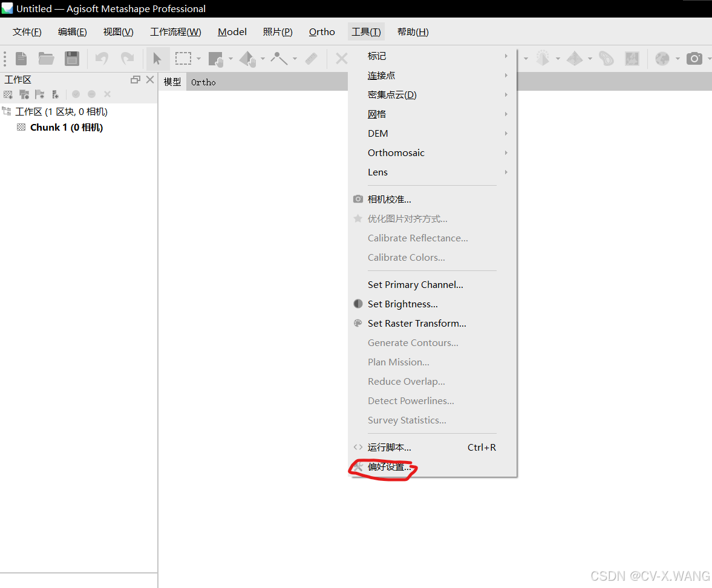Click the Add photos icon in workspace pane
The width and height of the screenshot is (712, 588).
click(x=24, y=94)
